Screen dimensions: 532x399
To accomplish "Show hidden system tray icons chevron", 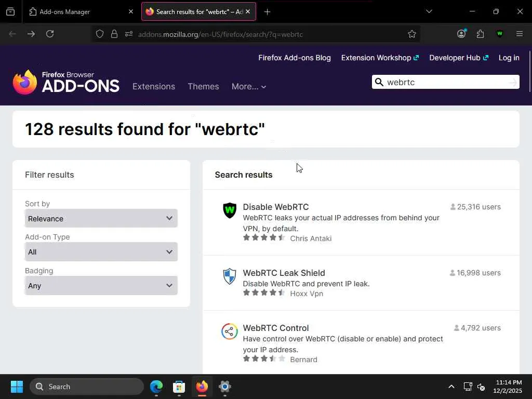I will point(451,387).
